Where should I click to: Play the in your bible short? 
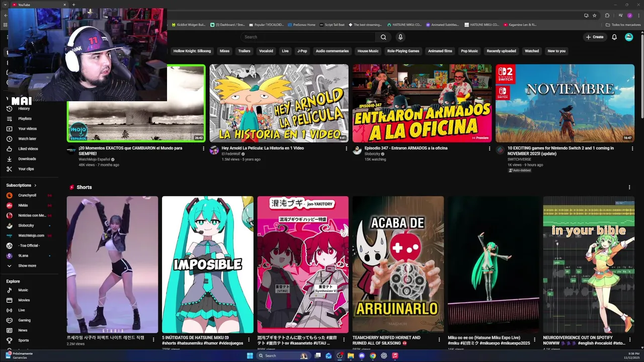point(589,264)
